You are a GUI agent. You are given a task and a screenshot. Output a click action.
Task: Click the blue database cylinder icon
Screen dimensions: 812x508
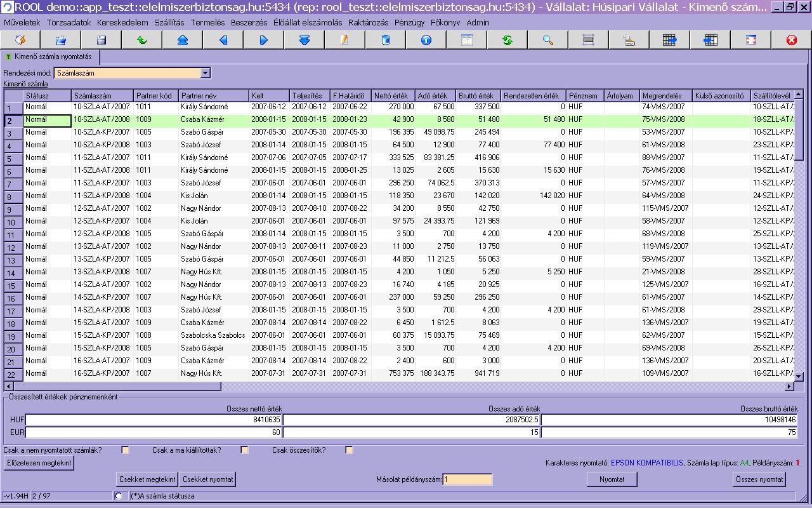tap(386, 40)
